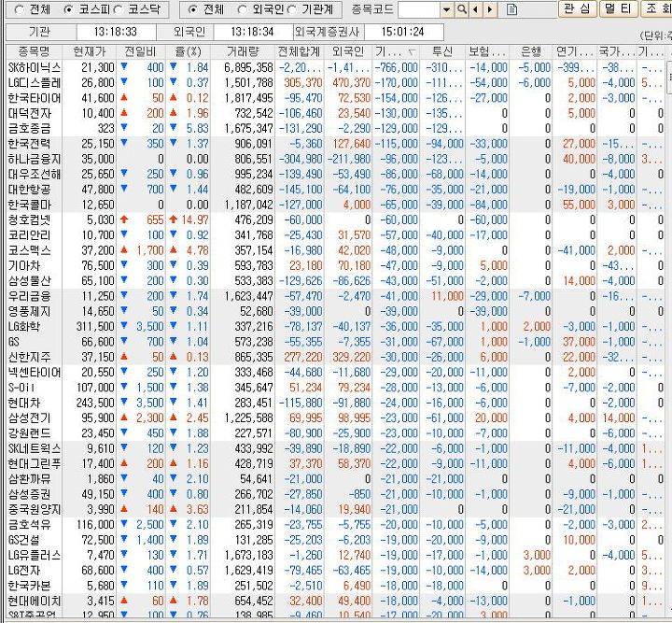Select the 우리금융 stock name
The height and width of the screenshot is (623, 672).
coord(30,296)
